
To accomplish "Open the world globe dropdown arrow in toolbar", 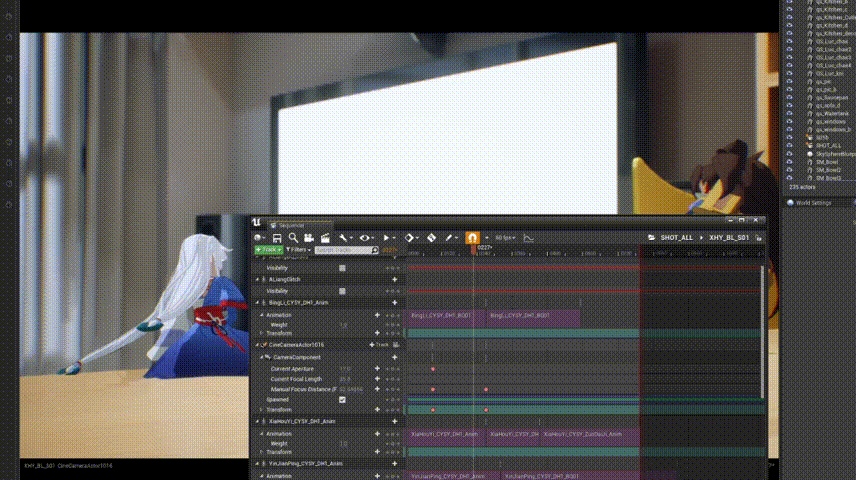I will (264, 238).
